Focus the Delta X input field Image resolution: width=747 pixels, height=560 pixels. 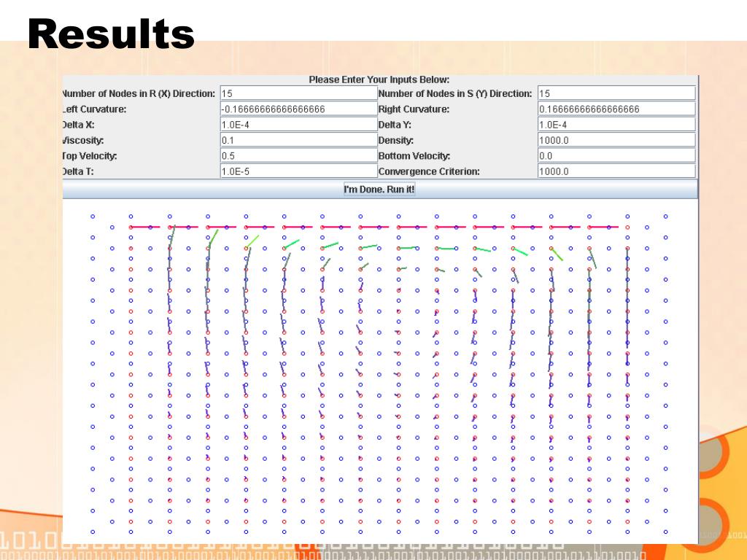pyautogui.click(x=298, y=125)
